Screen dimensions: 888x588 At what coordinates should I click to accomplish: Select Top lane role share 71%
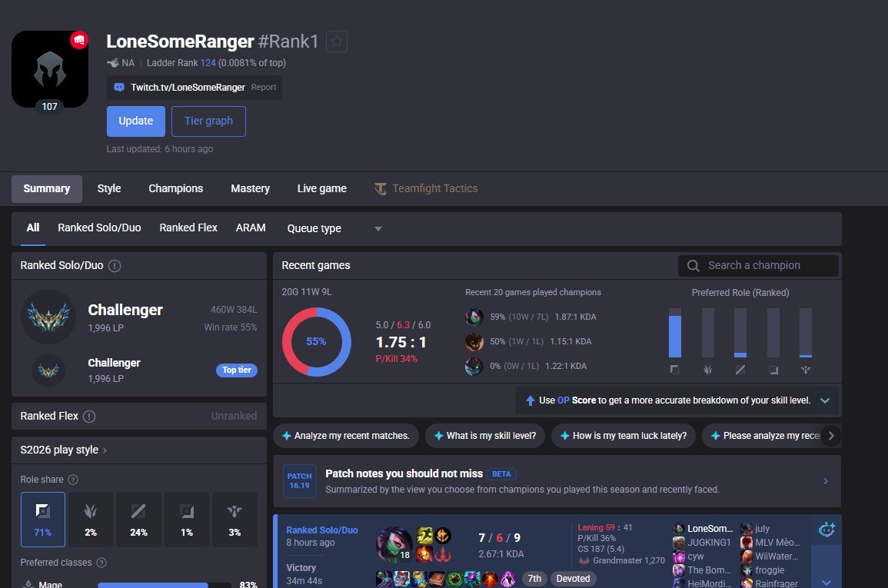click(x=43, y=520)
